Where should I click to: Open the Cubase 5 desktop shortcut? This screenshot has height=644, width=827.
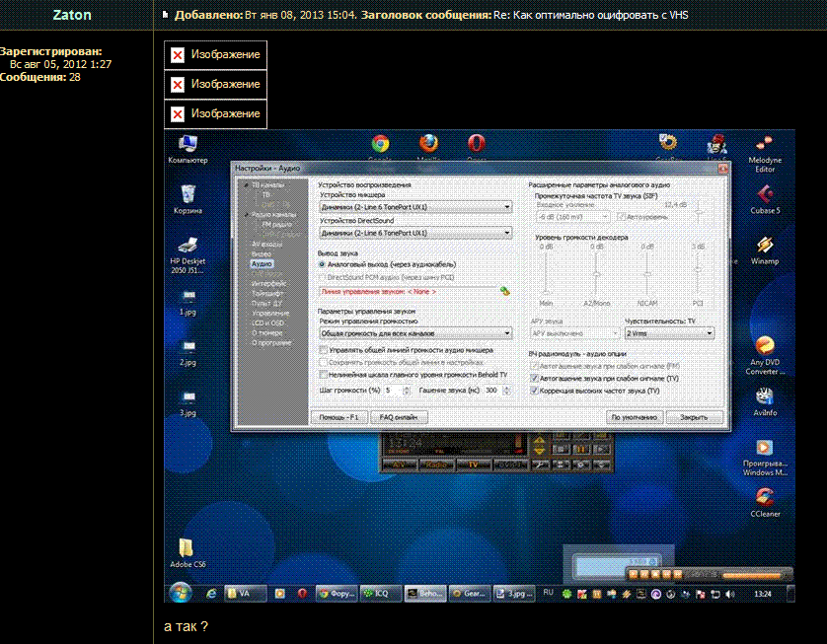[764, 195]
